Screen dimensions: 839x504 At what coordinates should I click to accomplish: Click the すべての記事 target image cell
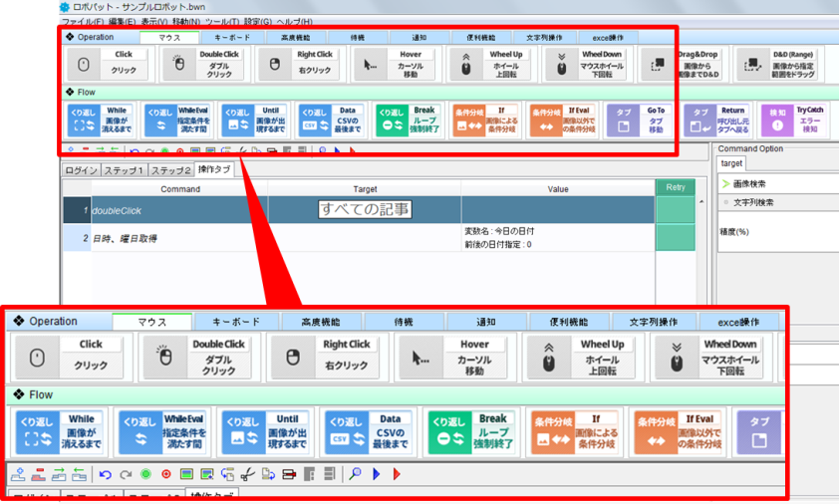(x=365, y=209)
